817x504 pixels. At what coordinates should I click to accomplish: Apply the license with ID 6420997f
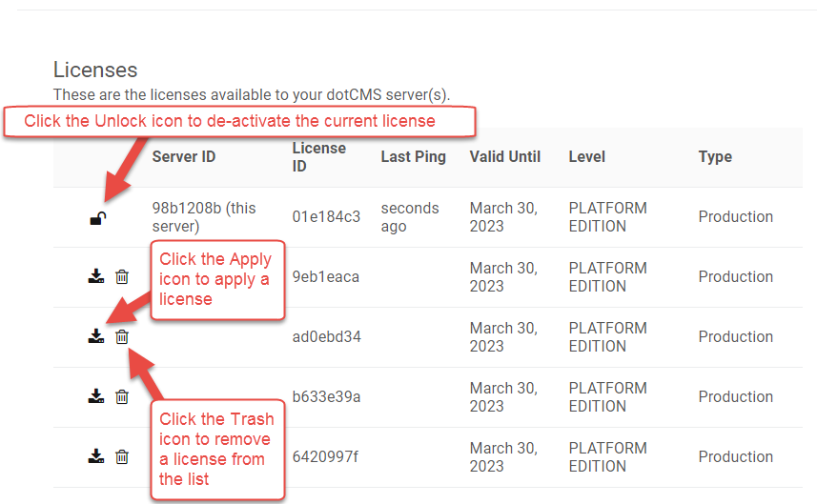[x=96, y=456]
